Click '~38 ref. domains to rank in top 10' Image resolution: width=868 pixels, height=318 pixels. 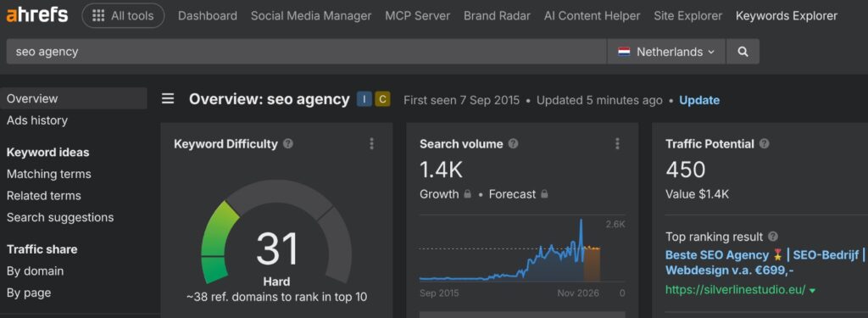[277, 297]
